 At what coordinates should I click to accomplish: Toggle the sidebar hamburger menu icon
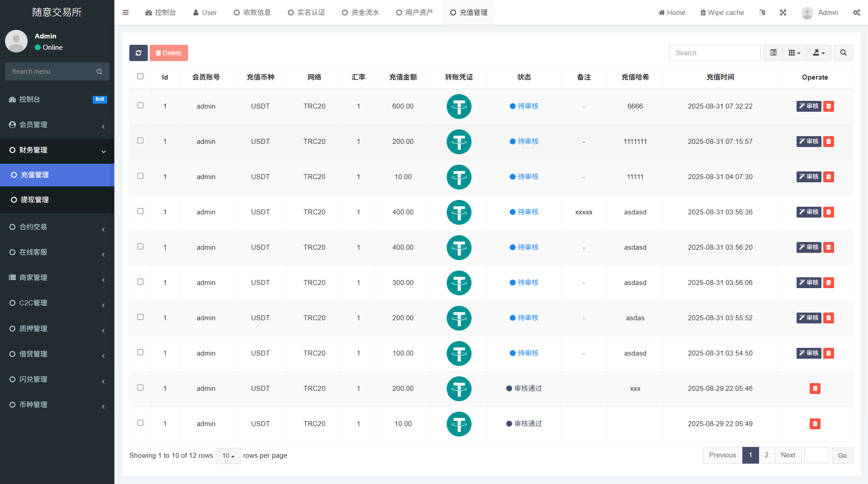coord(126,13)
